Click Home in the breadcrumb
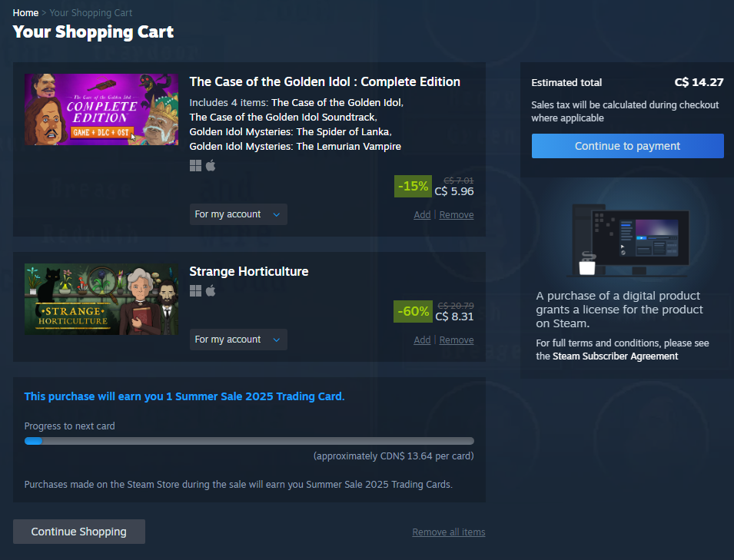Image resolution: width=734 pixels, height=560 pixels. [25, 12]
